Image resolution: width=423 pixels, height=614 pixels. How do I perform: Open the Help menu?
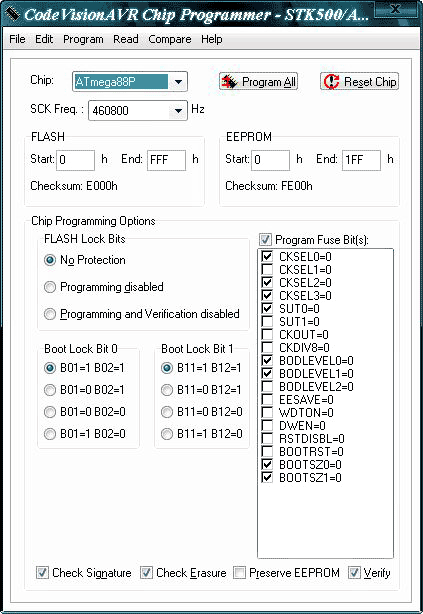click(212, 39)
